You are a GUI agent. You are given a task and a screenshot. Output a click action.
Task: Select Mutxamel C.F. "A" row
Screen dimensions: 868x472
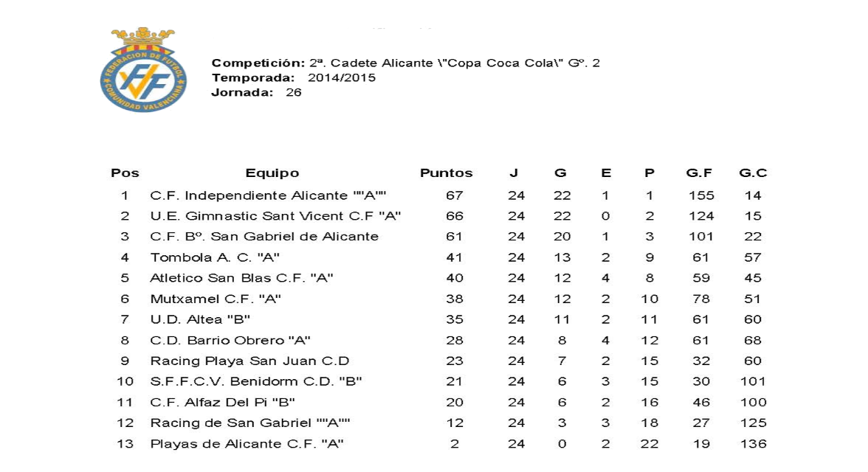(x=216, y=299)
